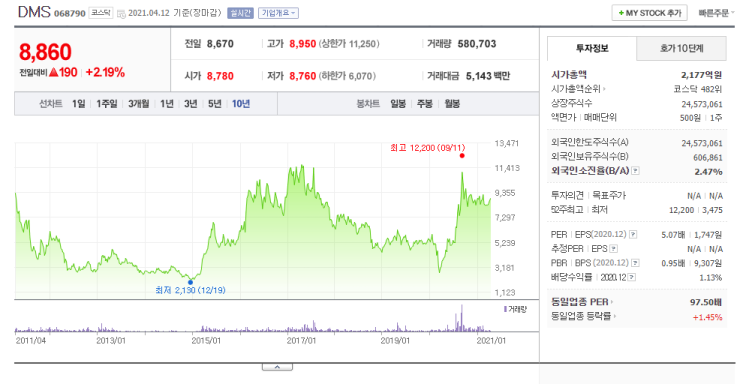
Task: Click the 상장주식수 value 24,573,061
Action: [702, 104]
